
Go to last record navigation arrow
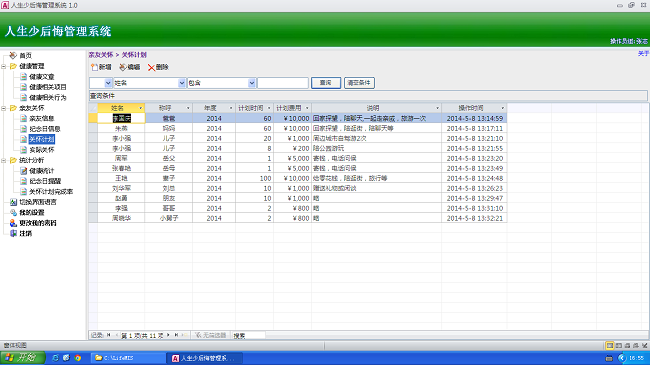tap(176, 335)
